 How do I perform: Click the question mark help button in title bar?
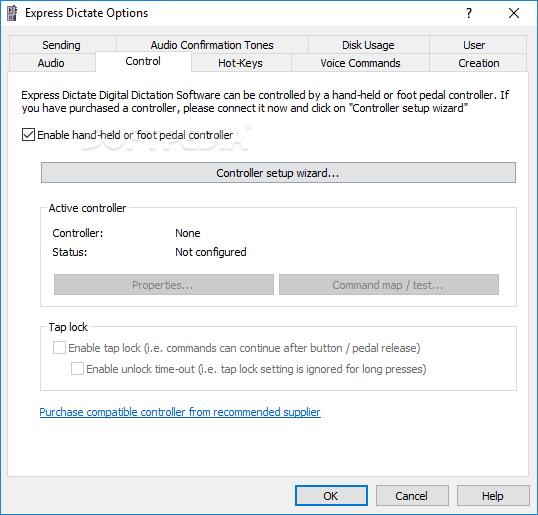tap(469, 13)
